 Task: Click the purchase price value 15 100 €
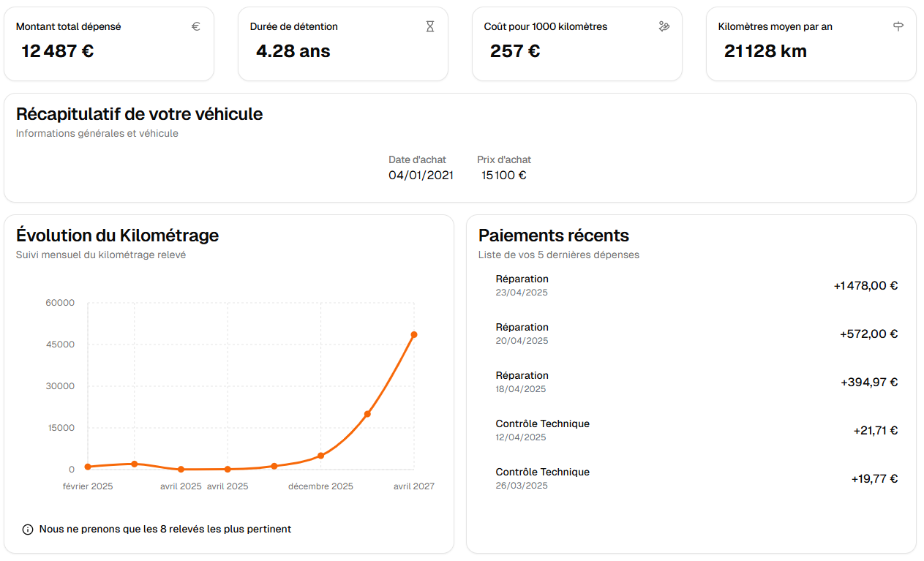point(504,176)
